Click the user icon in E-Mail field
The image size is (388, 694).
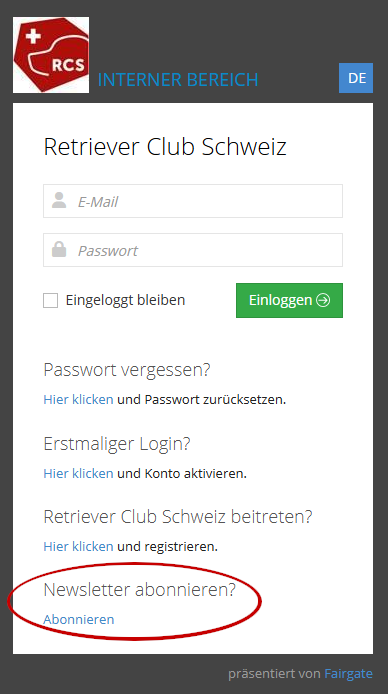59,200
